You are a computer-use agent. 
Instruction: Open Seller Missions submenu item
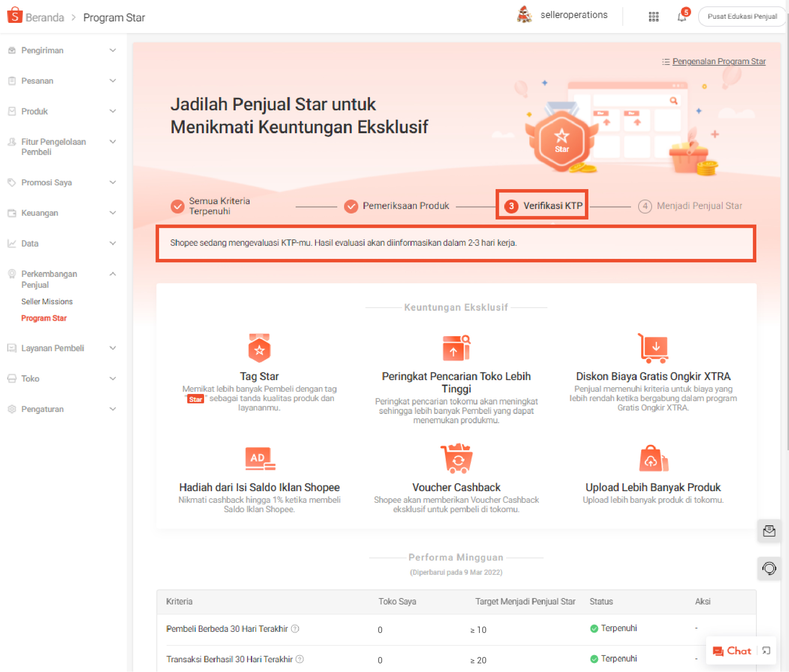click(47, 302)
